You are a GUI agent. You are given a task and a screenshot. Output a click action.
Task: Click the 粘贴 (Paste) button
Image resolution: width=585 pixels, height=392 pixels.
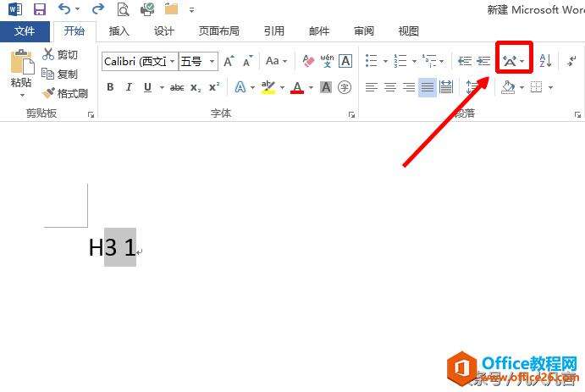tap(22, 73)
